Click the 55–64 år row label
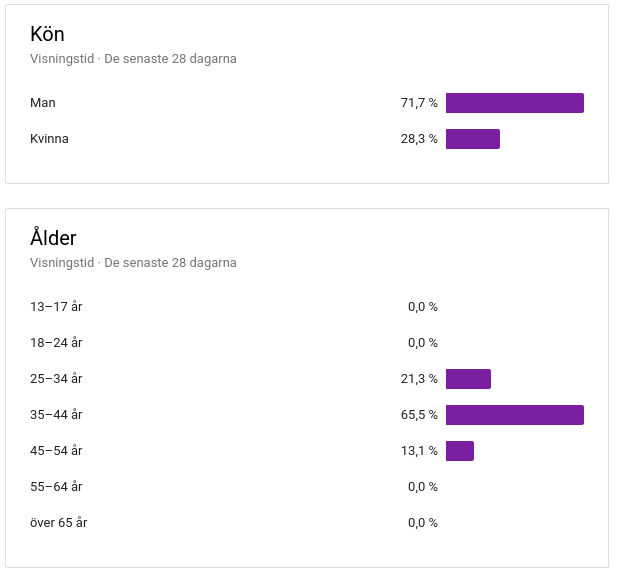Viewport: 618px width, 577px height. coord(56,487)
